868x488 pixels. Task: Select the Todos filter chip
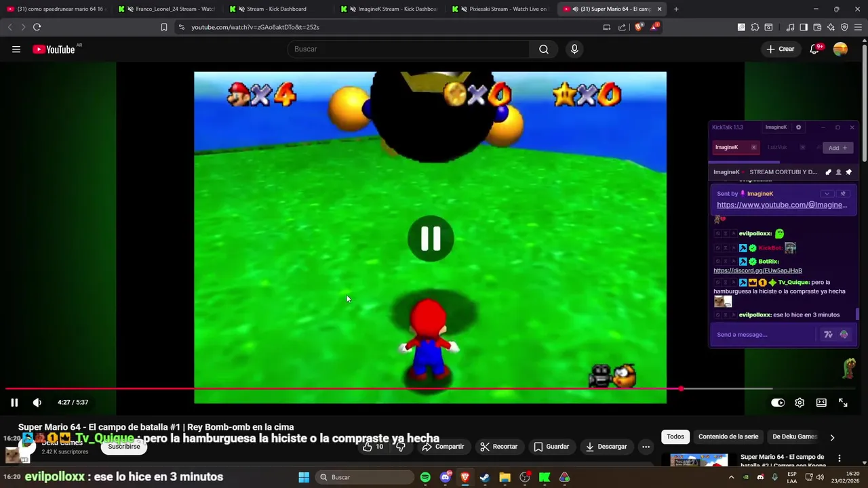[x=675, y=436]
